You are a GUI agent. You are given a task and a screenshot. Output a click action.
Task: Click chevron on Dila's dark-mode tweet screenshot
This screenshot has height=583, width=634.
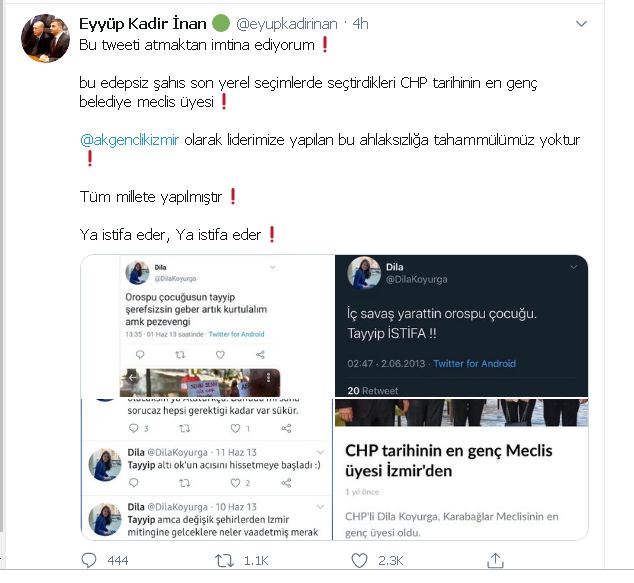[x=573, y=267]
